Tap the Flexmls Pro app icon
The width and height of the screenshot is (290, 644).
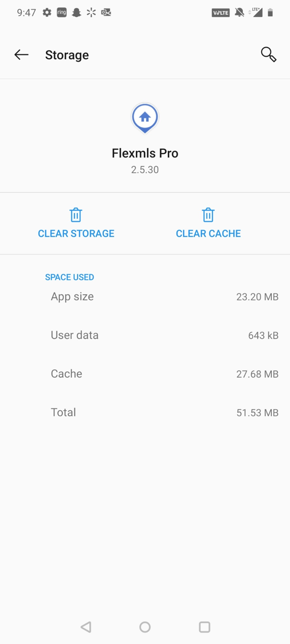(145, 118)
